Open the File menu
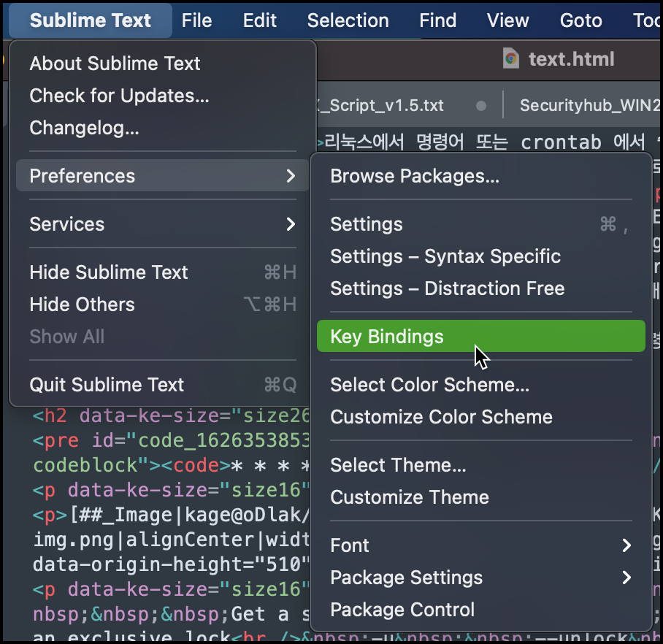 (x=196, y=20)
